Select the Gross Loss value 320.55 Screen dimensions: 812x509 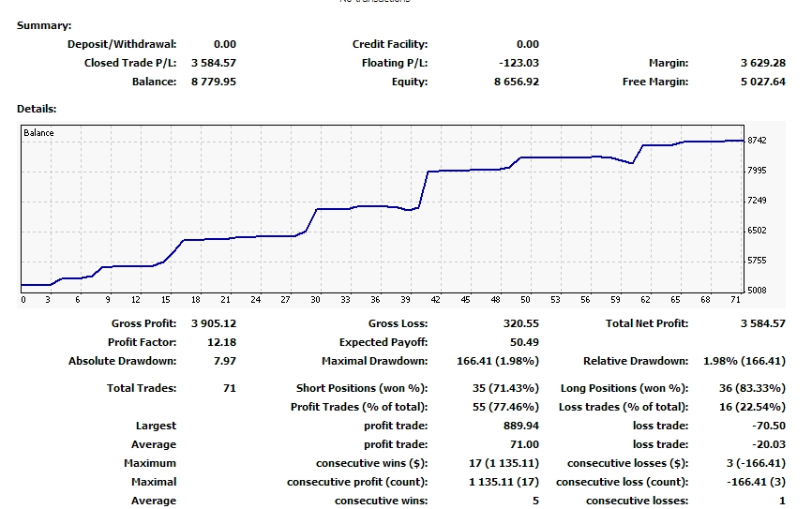[x=521, y=323]
